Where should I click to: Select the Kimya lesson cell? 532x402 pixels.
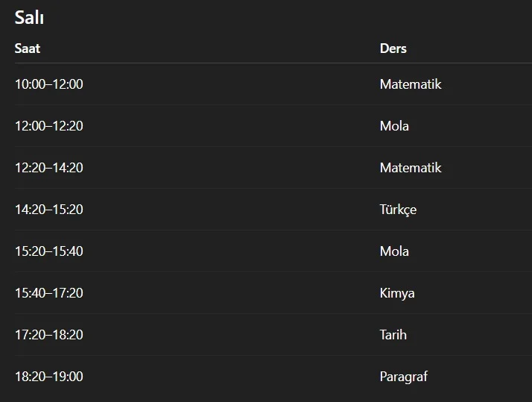[397, 293]
